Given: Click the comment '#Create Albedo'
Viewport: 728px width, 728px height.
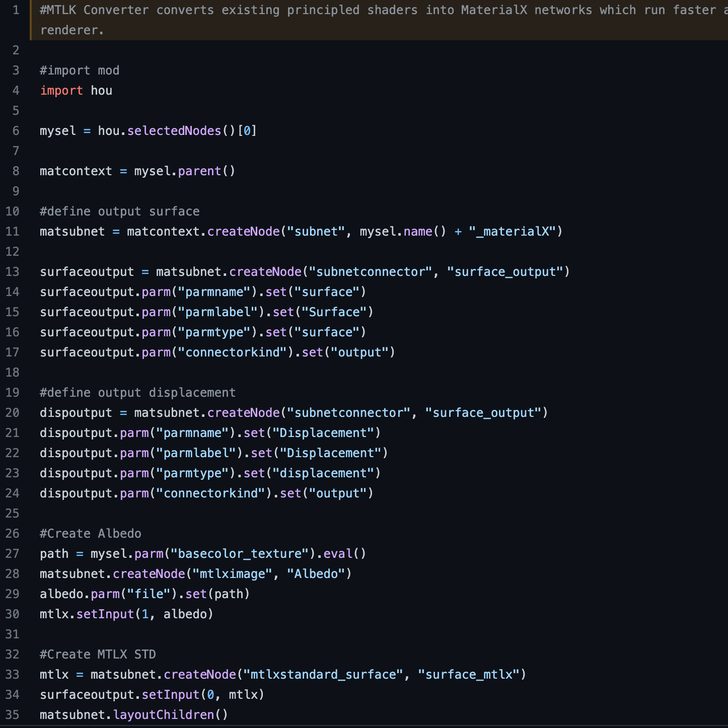Looking at the screenshot, I should pyautogui.click(x=91, y=534).
